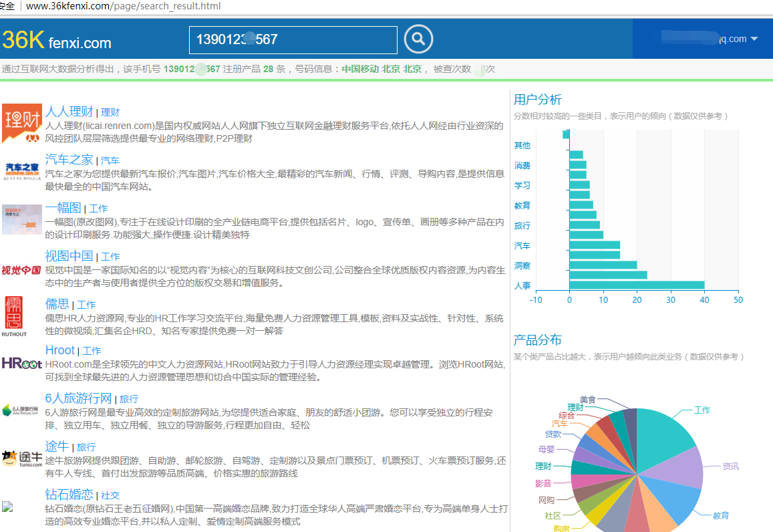Click the 社区 pie chart label
The width and height of the screenshot is (773, 532).
553,515
